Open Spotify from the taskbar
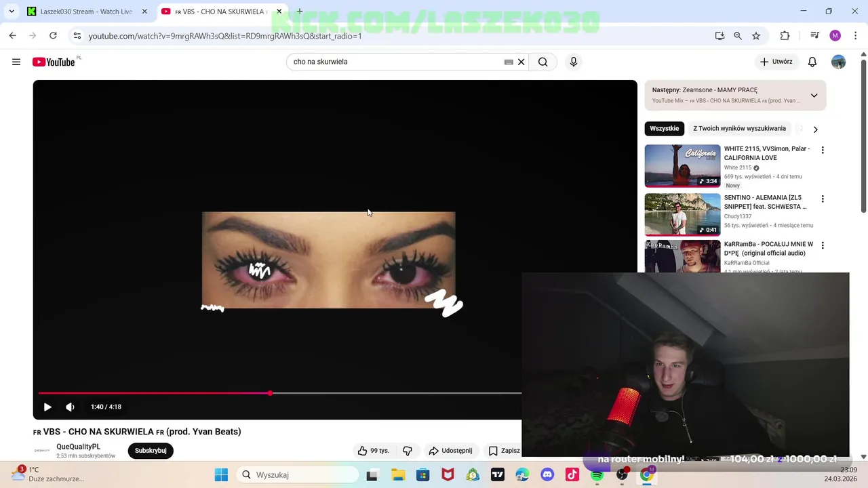The image size is (868, 488). tap(597, 475)
